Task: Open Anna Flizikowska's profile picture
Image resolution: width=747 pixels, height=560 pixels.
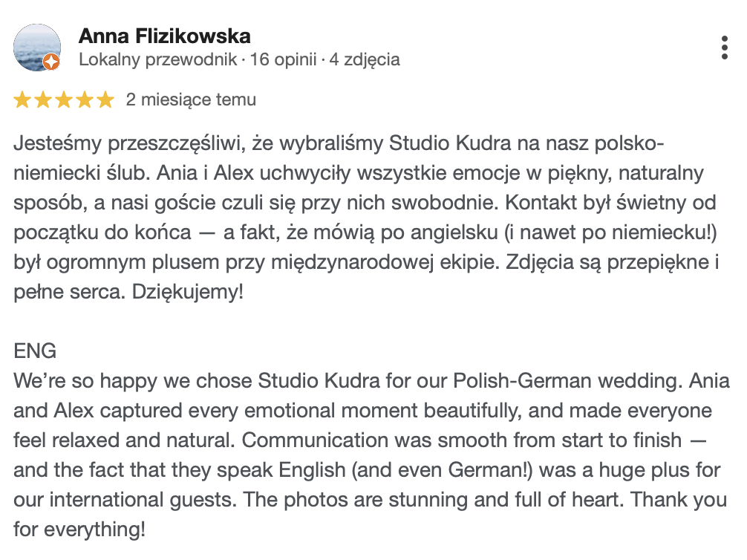Action: click(x=37, y=48)
